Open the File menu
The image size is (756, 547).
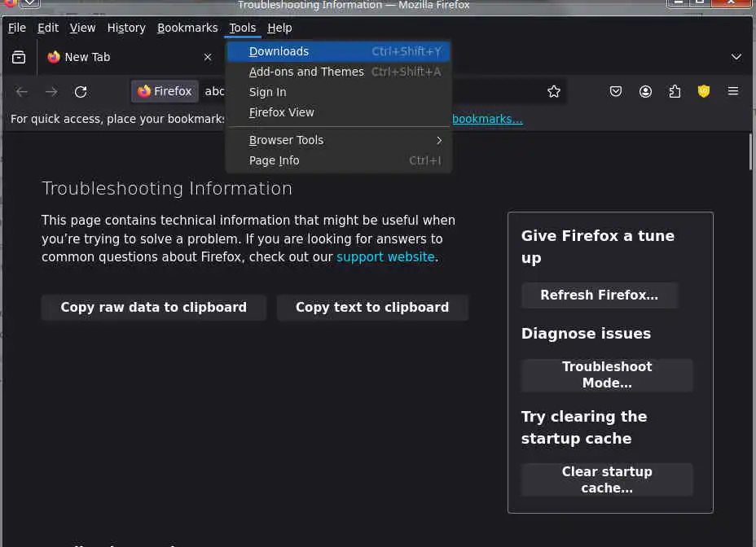pos(17,28)
